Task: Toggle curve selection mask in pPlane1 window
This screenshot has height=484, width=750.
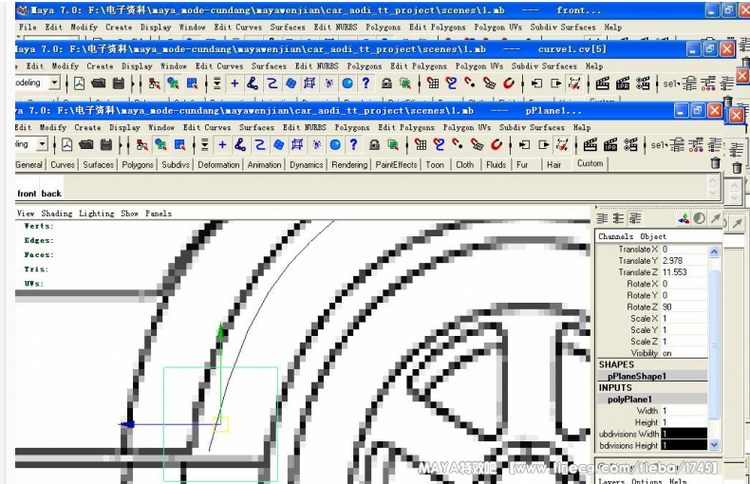Action: click(x=260, y=144)
